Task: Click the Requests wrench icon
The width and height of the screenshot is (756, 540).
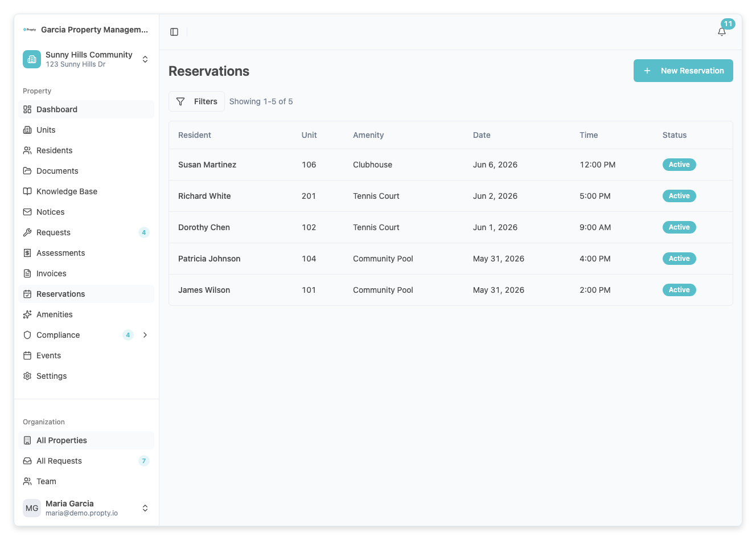Action: coord(27,232)
